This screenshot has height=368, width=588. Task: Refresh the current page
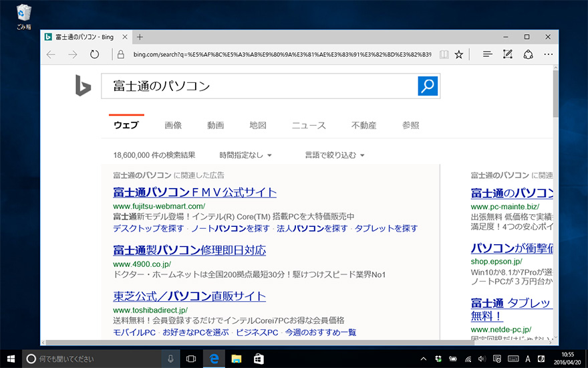[95, 55]
